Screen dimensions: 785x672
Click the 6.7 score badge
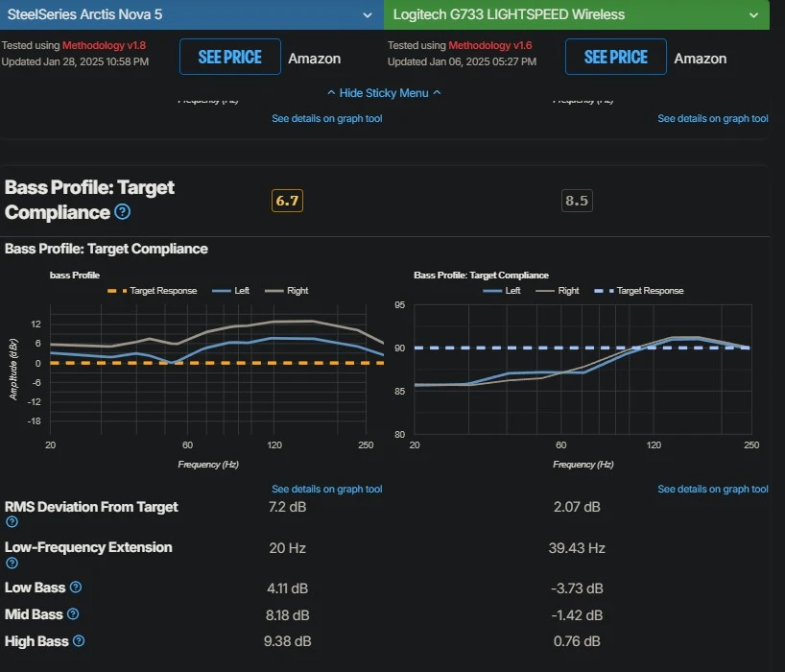[287, 201]
